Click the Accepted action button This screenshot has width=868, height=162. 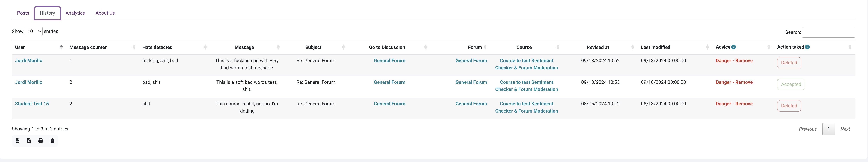[x=791, y=84]
